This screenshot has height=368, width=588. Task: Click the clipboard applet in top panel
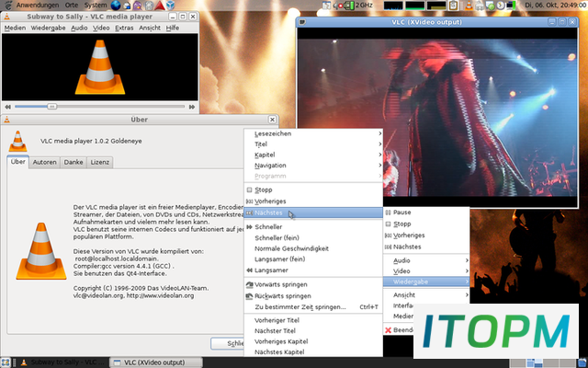[453, 6]
